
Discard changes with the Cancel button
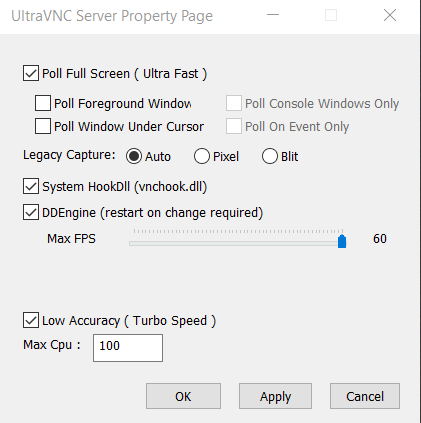coord(365,396)
